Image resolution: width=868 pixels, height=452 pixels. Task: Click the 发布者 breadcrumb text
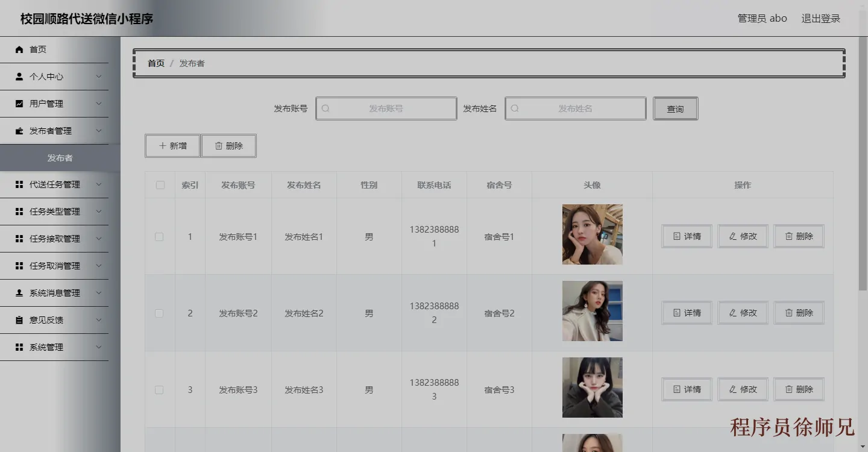[x=192, y=63]
